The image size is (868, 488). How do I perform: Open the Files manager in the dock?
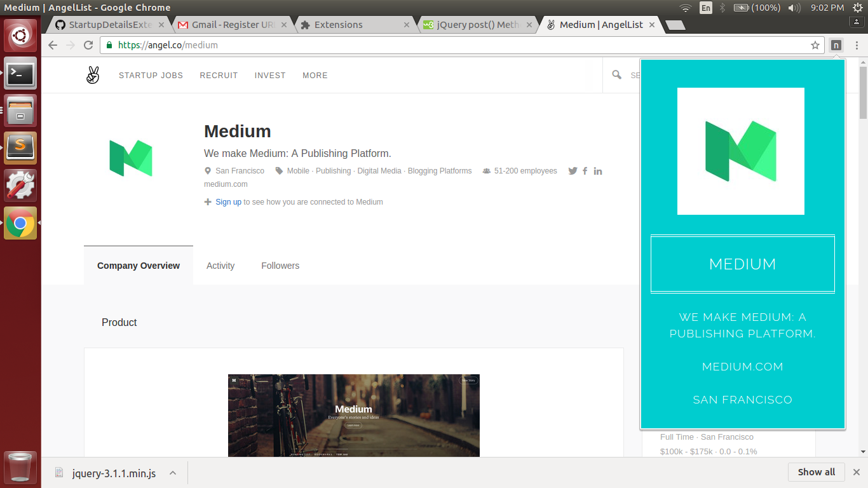coord(20,111)
